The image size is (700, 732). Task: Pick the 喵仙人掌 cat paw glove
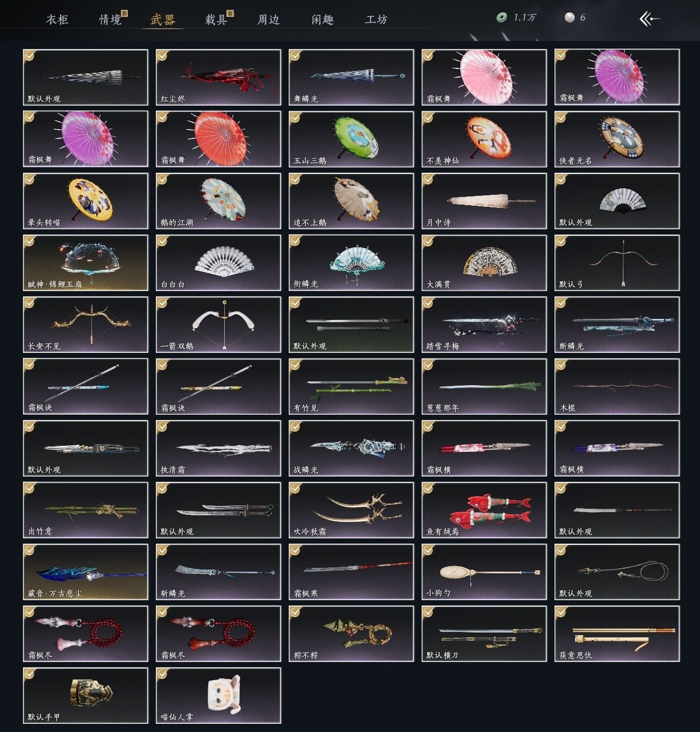(x=218, y=695)
